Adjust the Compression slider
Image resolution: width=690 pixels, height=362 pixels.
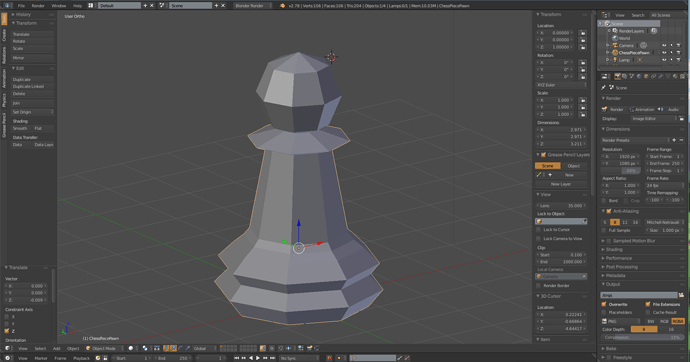642,337
